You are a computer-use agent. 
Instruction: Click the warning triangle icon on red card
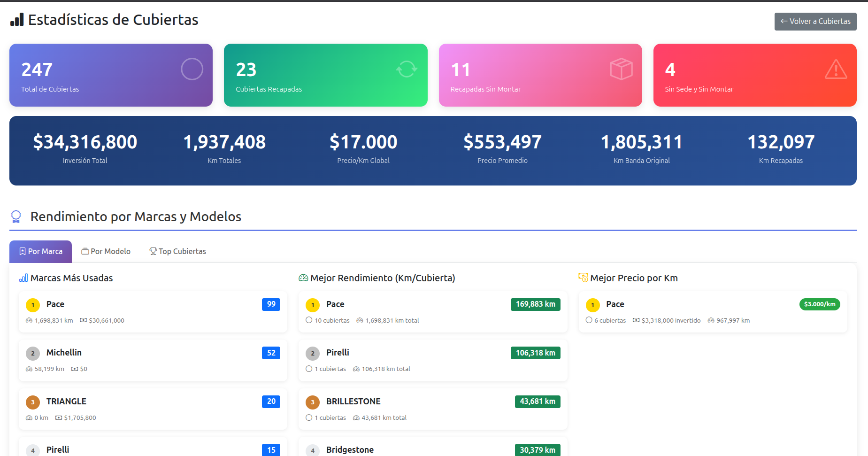836,70
